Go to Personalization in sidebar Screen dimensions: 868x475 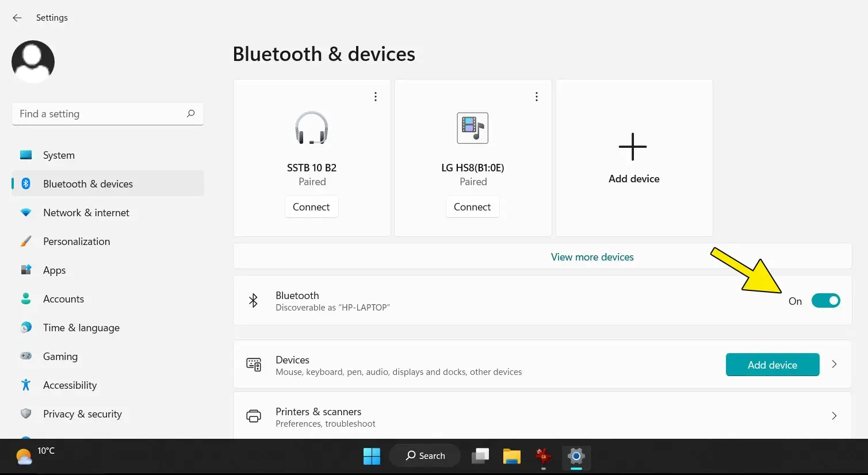point(77,242)
